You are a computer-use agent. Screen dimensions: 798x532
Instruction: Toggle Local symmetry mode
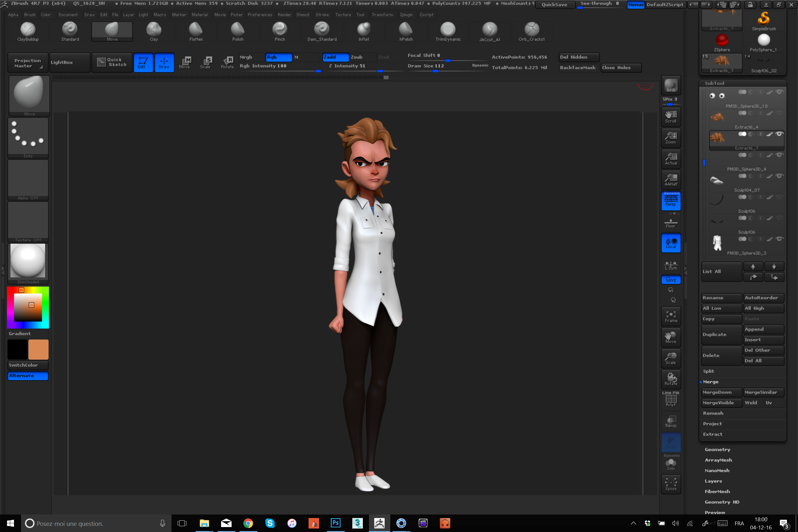click(x=671, y=243)
